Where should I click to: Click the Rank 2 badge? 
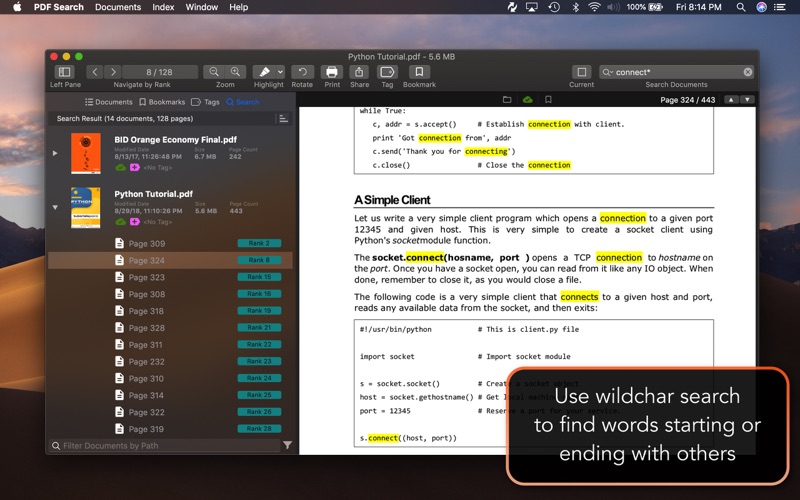[x=259, y=243]
